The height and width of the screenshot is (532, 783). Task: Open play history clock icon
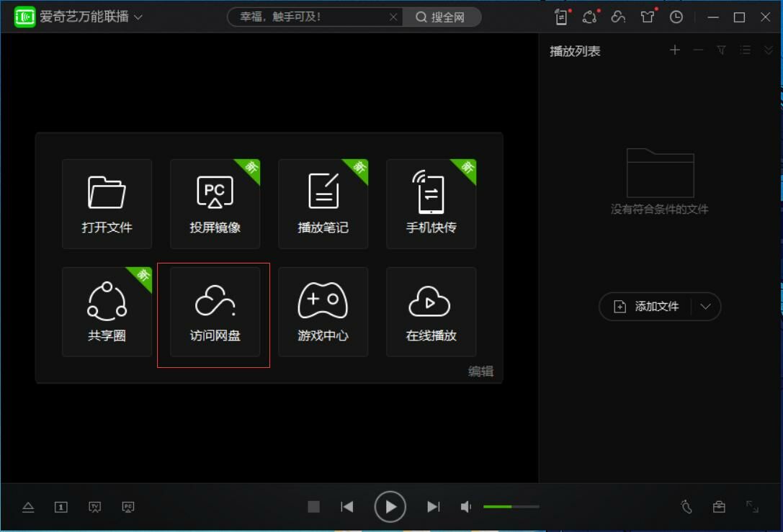676,17
